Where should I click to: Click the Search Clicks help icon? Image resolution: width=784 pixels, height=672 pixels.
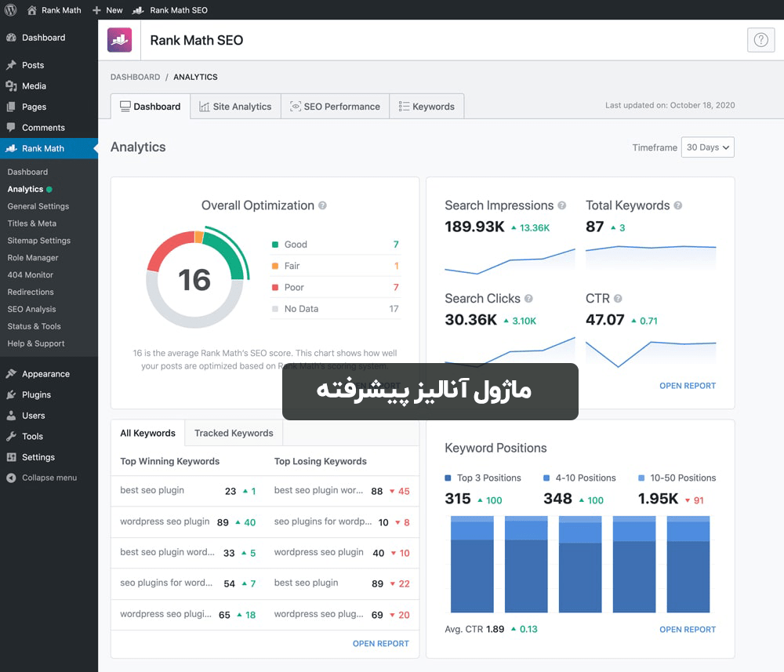tap(528, 299)
